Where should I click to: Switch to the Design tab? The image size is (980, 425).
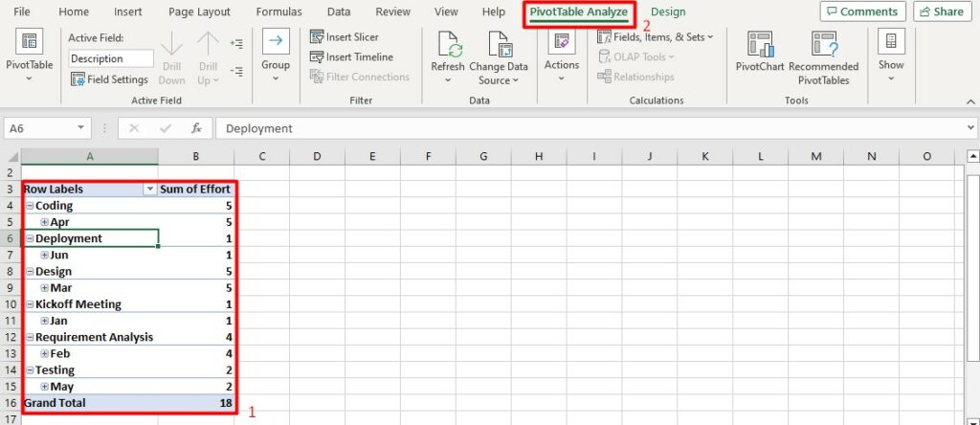tap(668, 11)
